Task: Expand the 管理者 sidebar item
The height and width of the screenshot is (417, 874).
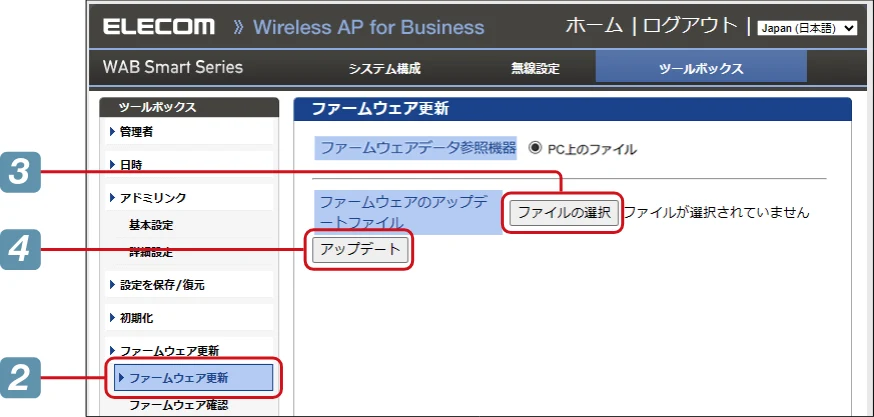Action: coord(188,132)
